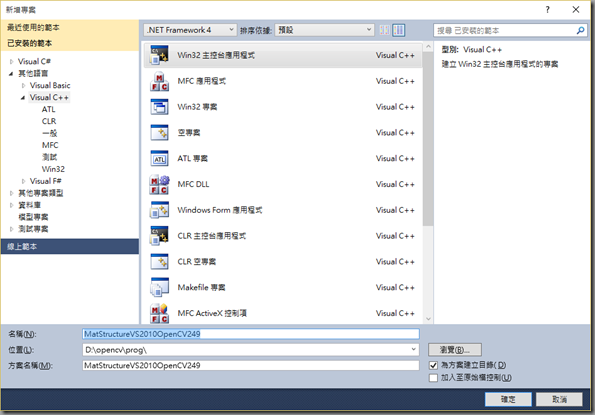The height and width of the screenshot is (415, 595).
Task: Click the MFC DLL template icon
Action: pyautogui.click(x=159, y=184)
